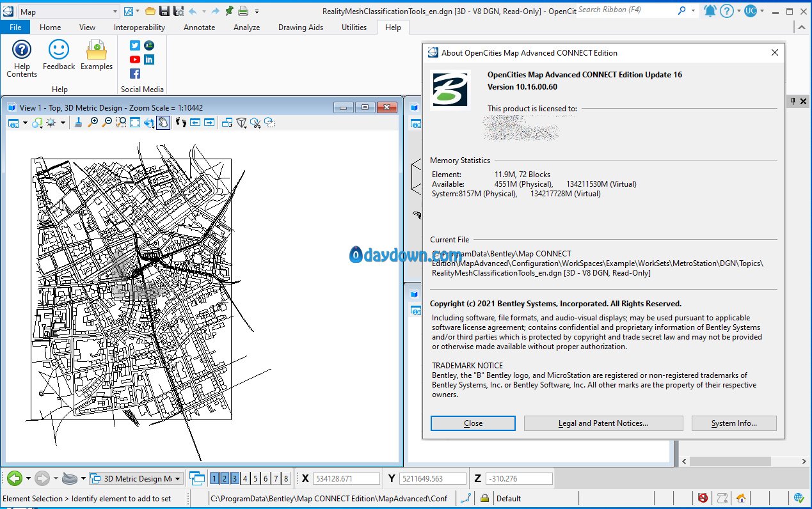Toggle view window 7

[x=276, y=478]
